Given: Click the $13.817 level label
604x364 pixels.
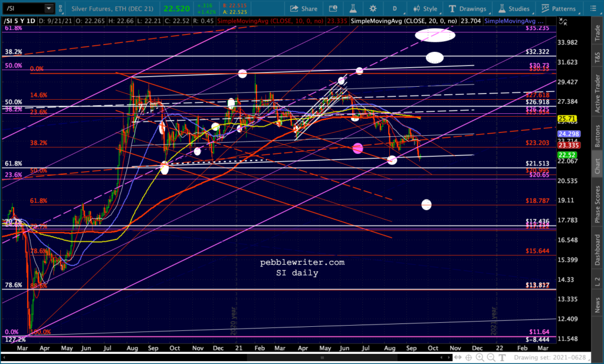Looking at the screenshot, I should pos(537,285).
